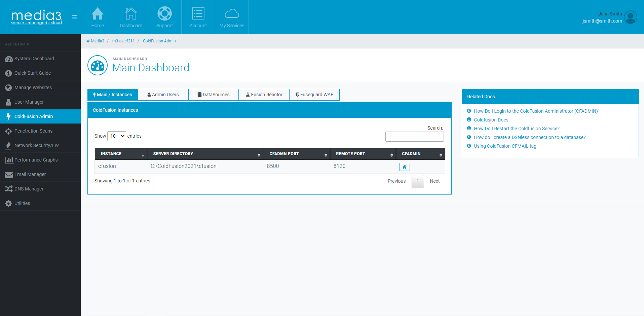Click the Main Dashboard gauge icon
644x316 pixels.
[98, 65]
